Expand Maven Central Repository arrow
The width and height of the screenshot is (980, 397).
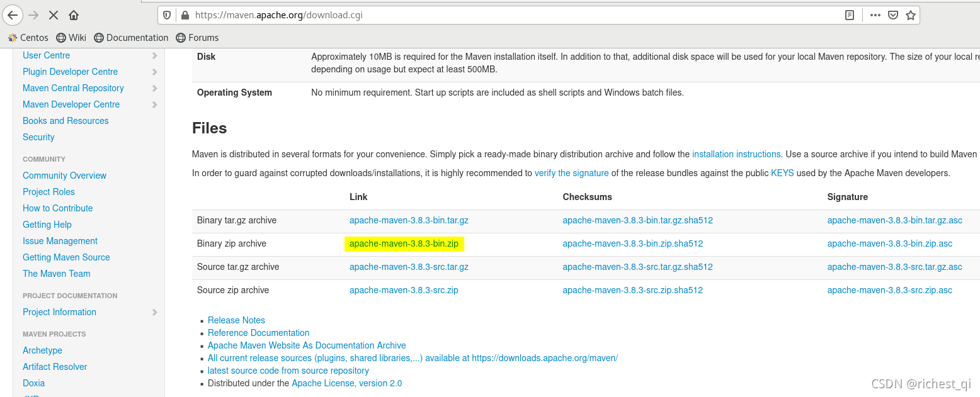coord(155,88)
